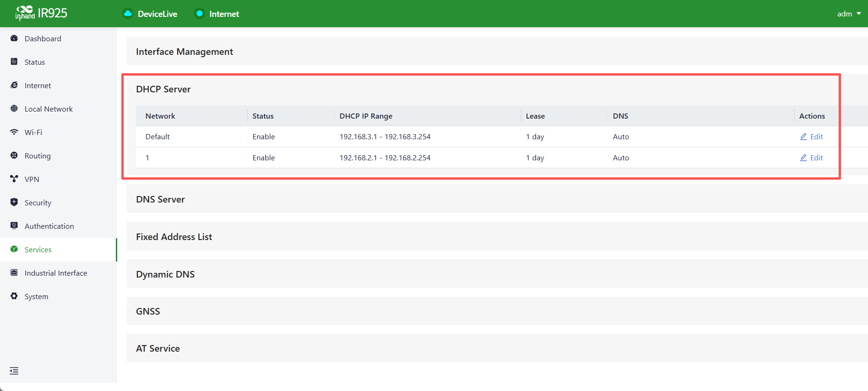Expand the Dynamic DNS section

click(x=497, y=274)
